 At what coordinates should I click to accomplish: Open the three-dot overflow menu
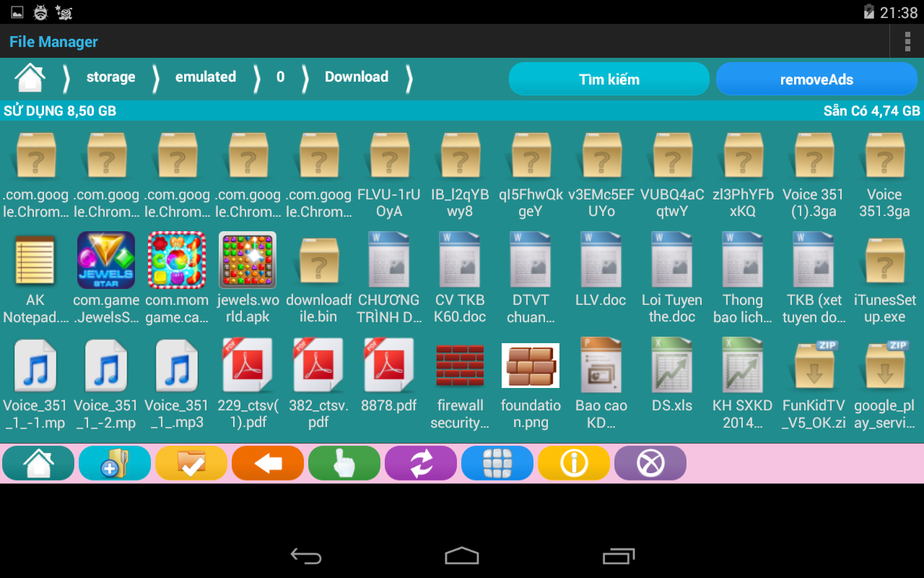907,41
